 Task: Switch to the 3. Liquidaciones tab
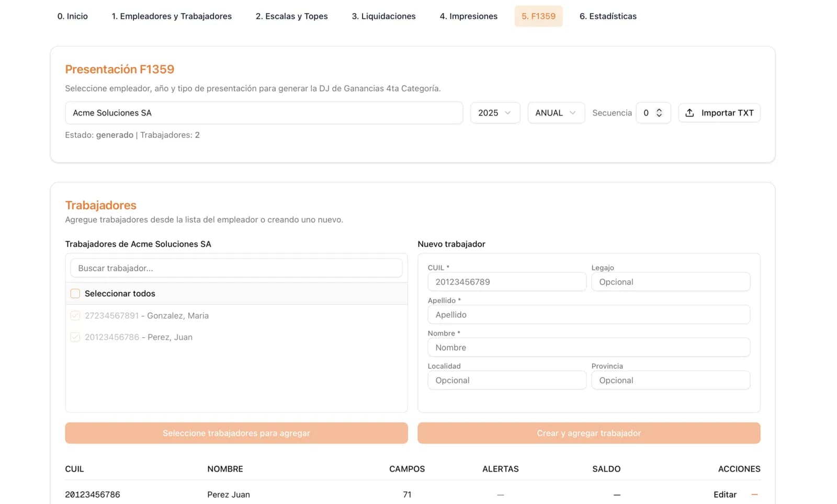click(x=383, y=16)
